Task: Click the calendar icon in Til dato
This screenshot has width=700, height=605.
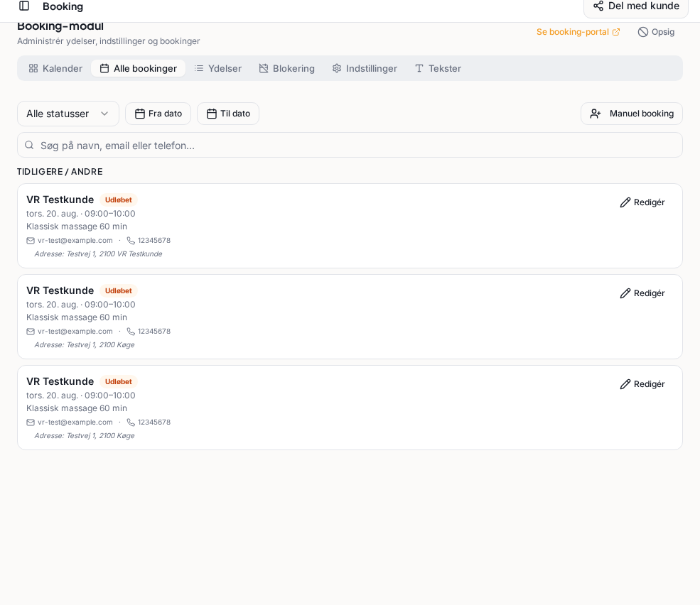Action: click(x=212, y=114)
